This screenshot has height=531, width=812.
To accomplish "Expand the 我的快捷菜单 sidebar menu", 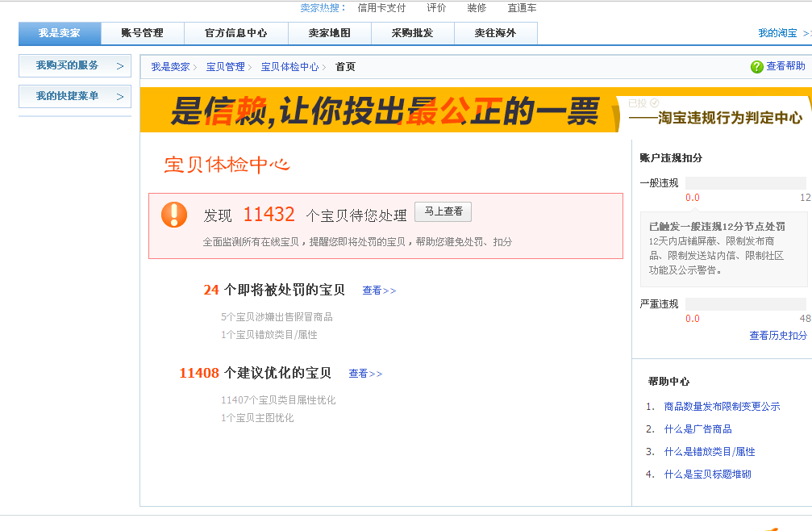I will point(74,96).
